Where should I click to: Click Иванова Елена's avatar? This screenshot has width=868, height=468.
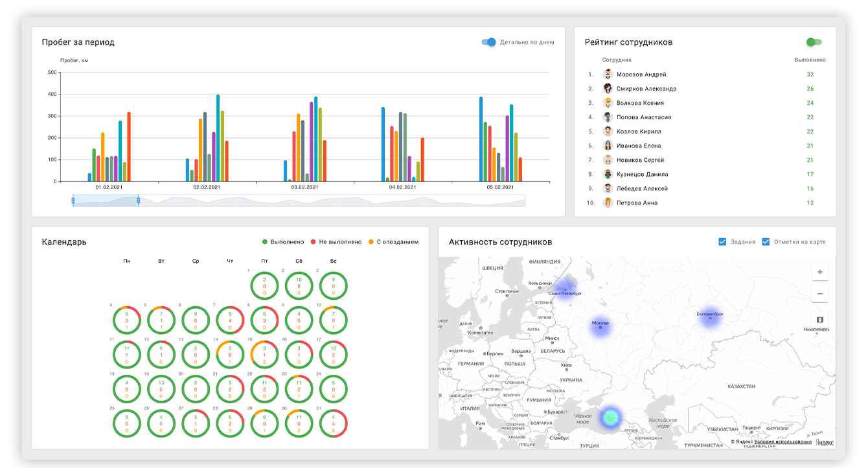click(x=608, y=146)
